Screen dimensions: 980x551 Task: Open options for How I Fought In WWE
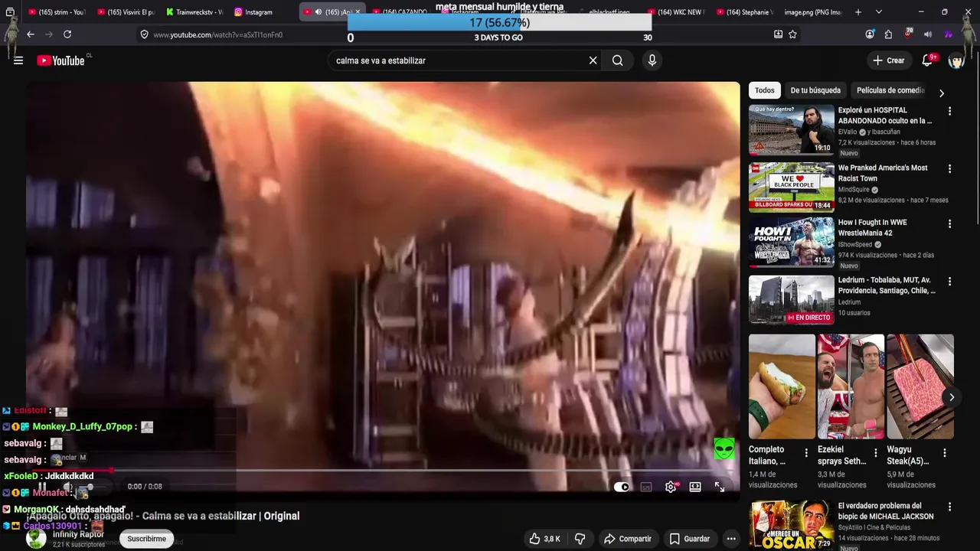[949, 224]
